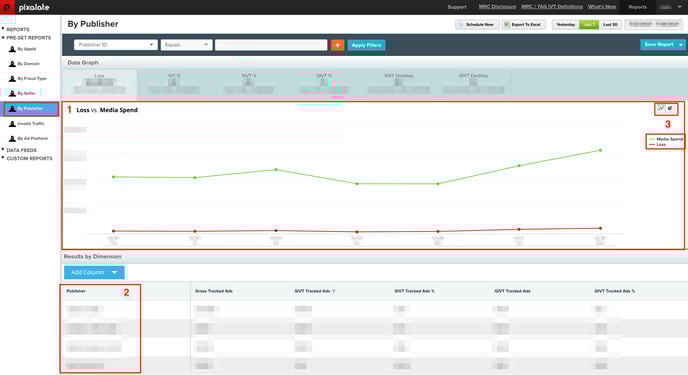Click the GIVT Tracked Ads % column header
The image size is (688, 375).
614,291
